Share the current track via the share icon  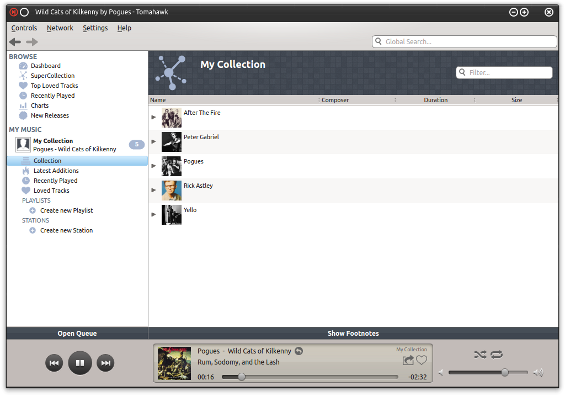click(408, 360)
